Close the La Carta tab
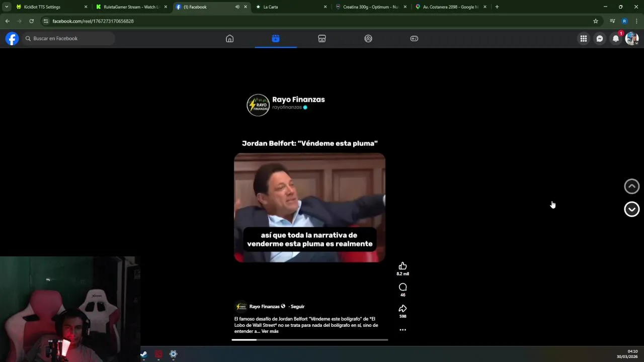This screenshot has width=644, height=362. point(325,7)
